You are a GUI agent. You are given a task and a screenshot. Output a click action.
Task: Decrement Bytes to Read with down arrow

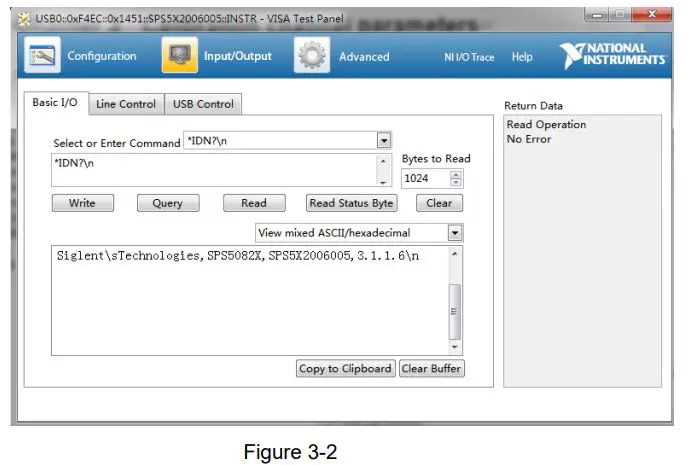[x=456, y=182]
